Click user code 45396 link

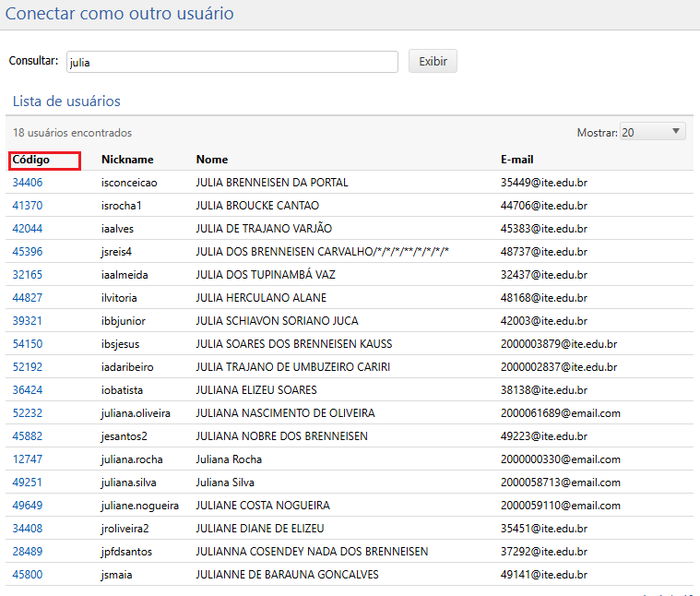(x=28, y=252)
